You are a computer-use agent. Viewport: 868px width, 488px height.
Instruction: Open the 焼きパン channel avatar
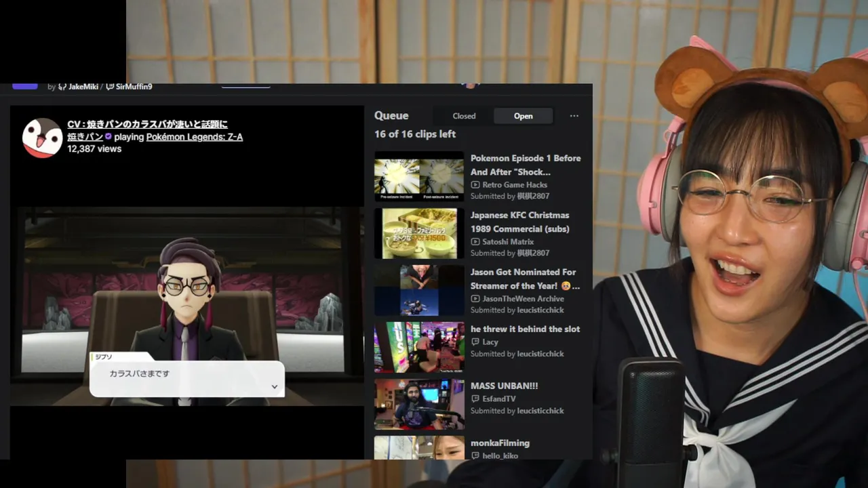(x=43, y=138)
